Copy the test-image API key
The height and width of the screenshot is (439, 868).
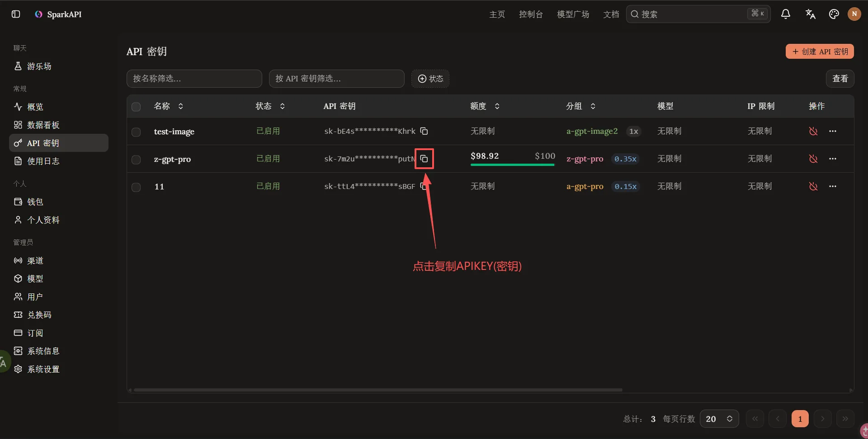click(x=424, y=131)
